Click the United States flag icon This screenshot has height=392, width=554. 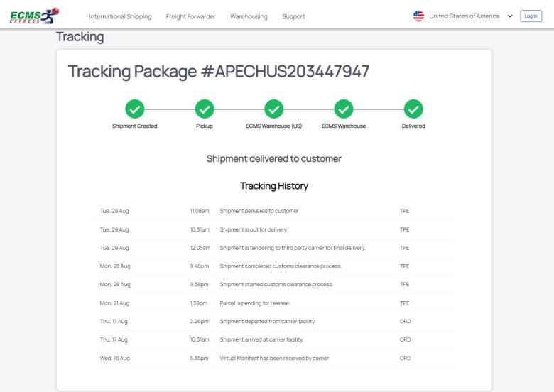click(x=418, y=16)
